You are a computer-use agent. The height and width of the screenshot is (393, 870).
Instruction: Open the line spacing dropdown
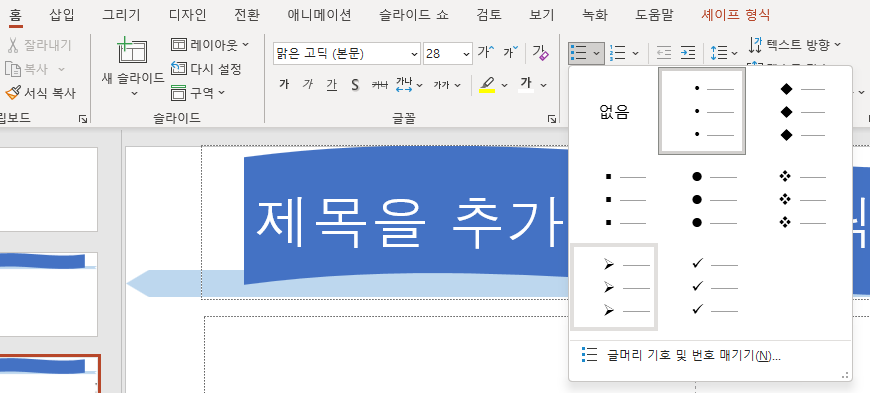point(724,53)
